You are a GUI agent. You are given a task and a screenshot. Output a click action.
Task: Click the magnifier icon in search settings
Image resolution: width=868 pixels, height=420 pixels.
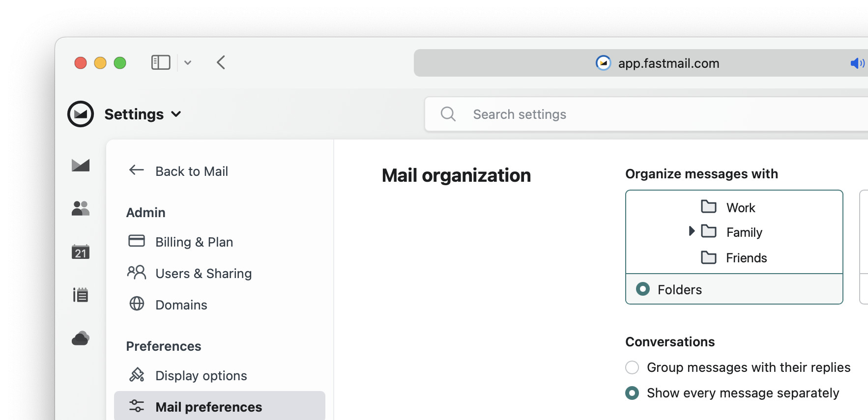pyautogui.click(x=448, y=114)
